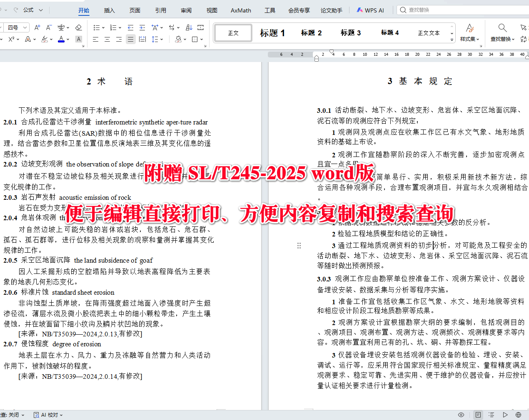Enable AI 校对 in the status bar
The width and height of the screenshot is (529, 420).
47,415
